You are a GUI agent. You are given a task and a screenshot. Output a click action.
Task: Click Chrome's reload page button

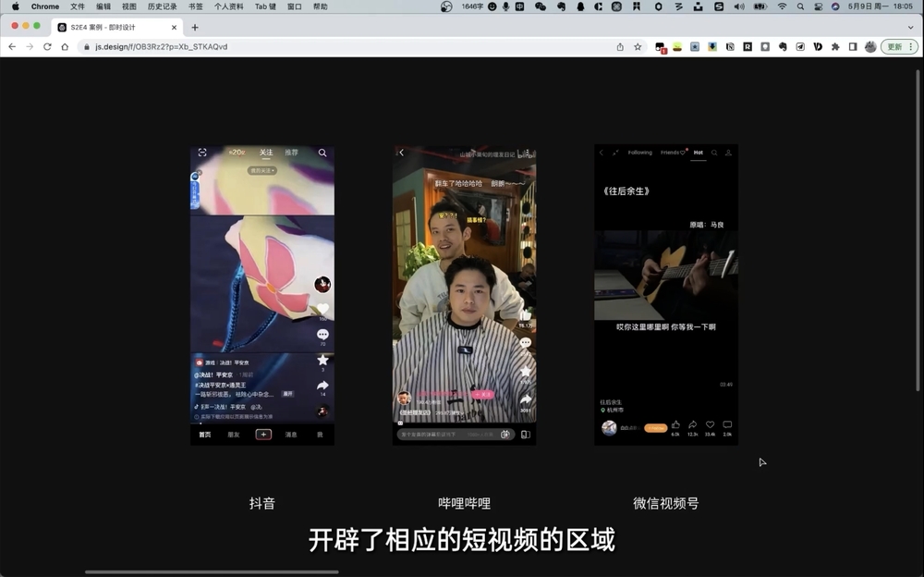tap(47, 46)
